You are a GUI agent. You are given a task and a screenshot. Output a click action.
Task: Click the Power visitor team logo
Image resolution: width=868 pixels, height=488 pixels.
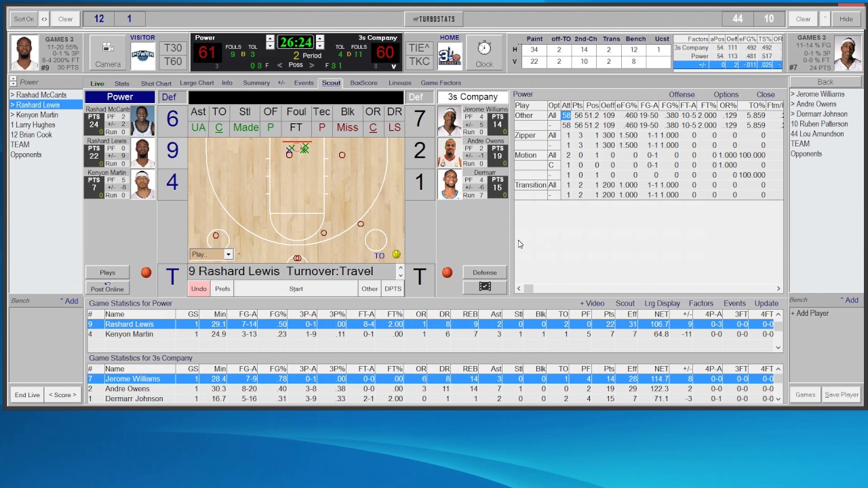[142, 56]
